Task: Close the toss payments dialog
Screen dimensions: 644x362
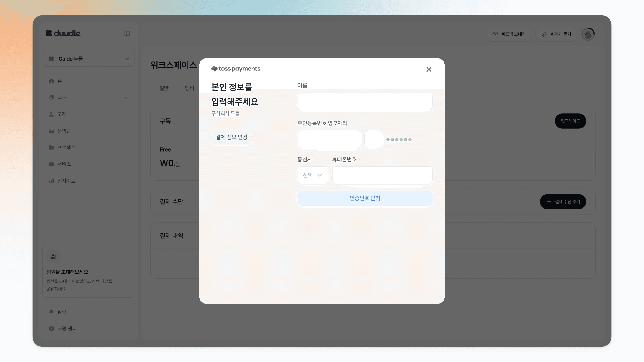Action: [x=429, y=69]
